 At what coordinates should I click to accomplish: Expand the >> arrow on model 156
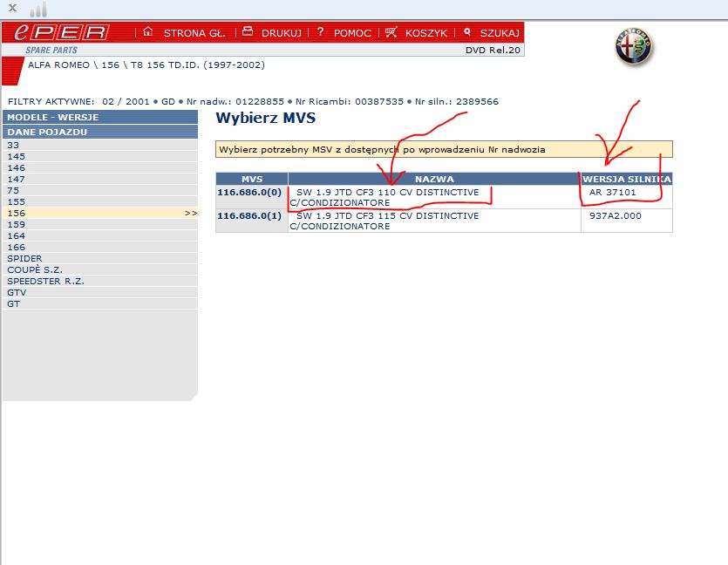coord(191,213)
